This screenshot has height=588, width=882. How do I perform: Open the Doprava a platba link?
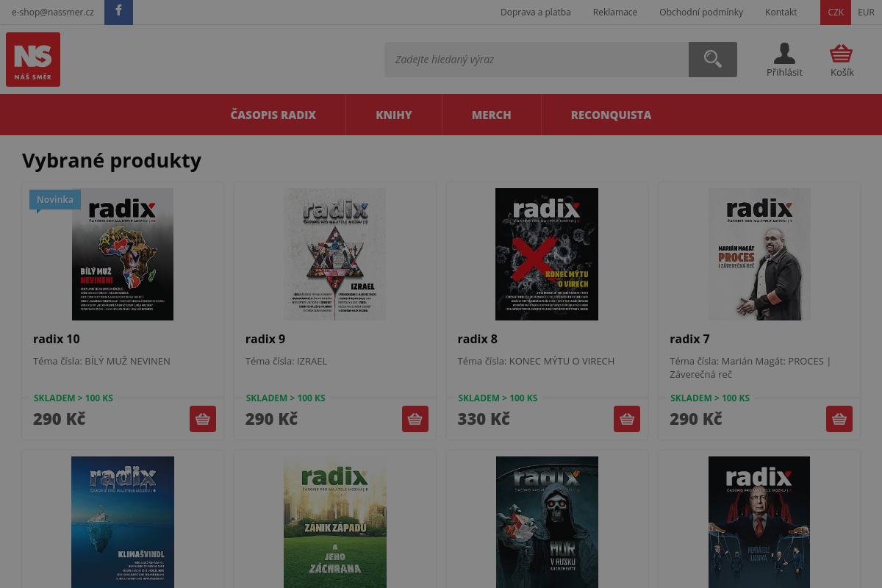coord(536,12)
